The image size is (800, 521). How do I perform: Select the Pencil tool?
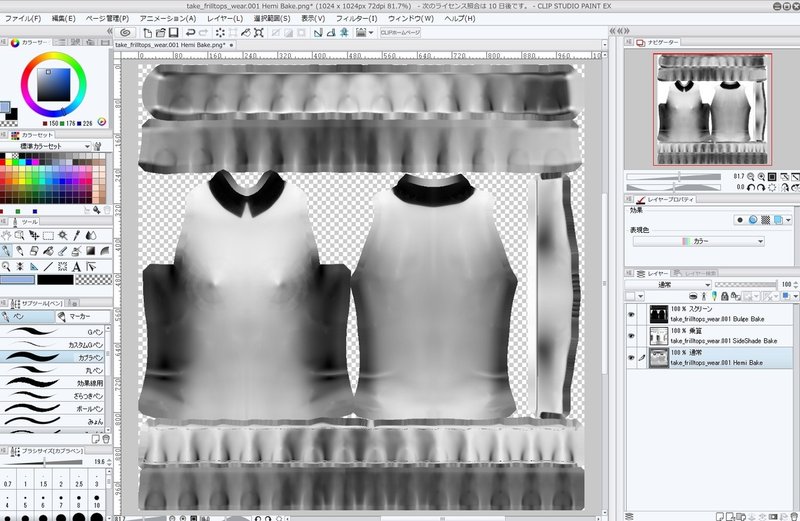pyautogui.click(x=19, y=251)
